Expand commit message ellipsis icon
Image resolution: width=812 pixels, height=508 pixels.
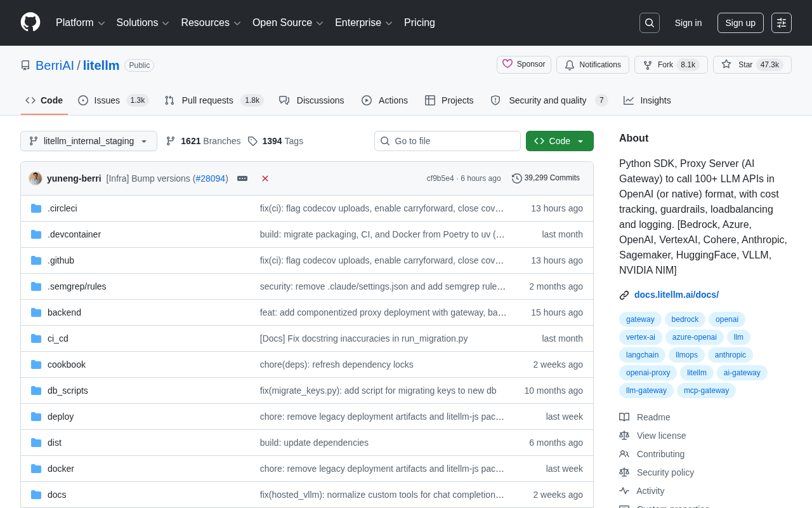242,178
